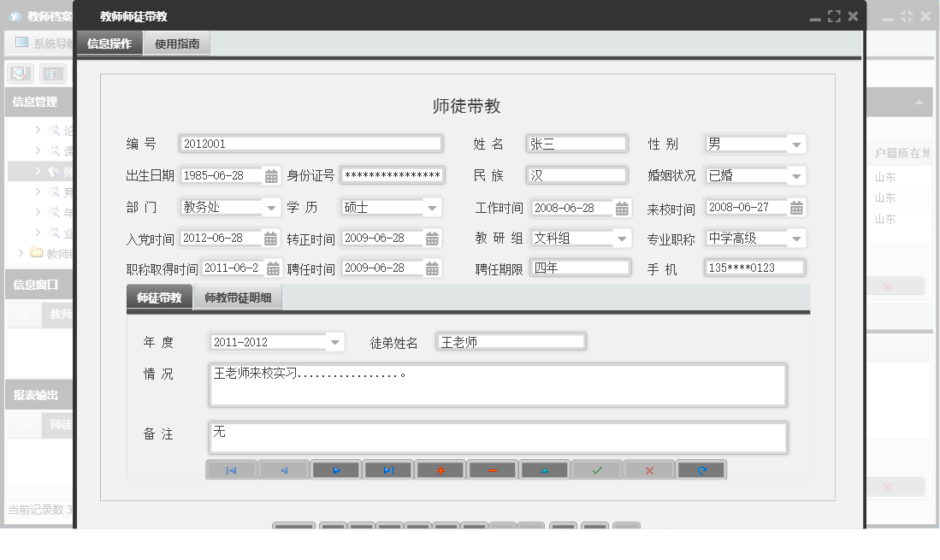Expand the 专业职称 dropdown
This screenshot has height=560, width=940.
(796, 239)
